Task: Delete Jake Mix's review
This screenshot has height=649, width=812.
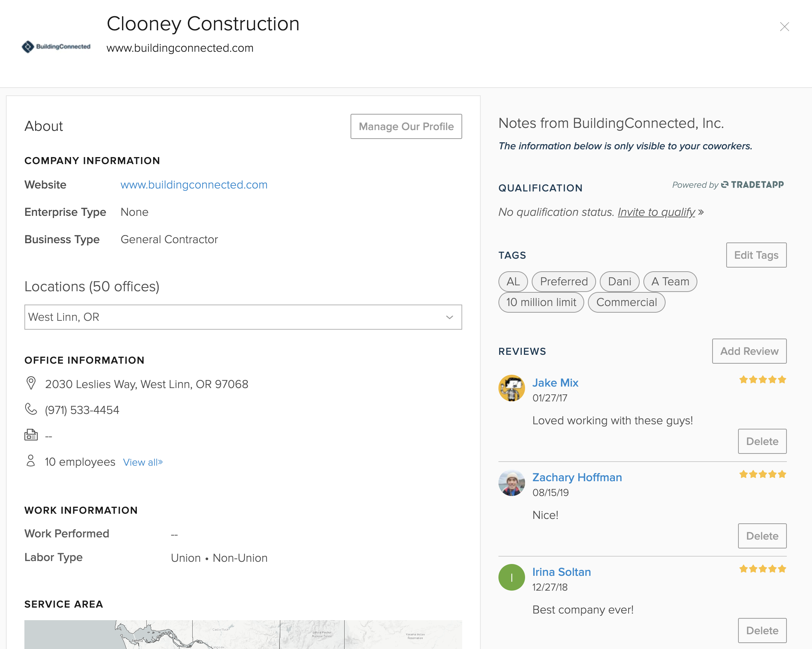Action: [762, 441]
